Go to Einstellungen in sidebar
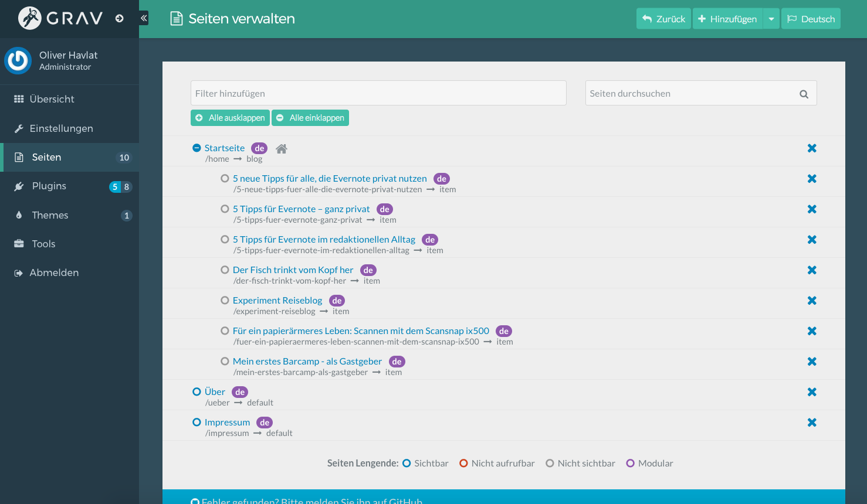 pos(61,128)
